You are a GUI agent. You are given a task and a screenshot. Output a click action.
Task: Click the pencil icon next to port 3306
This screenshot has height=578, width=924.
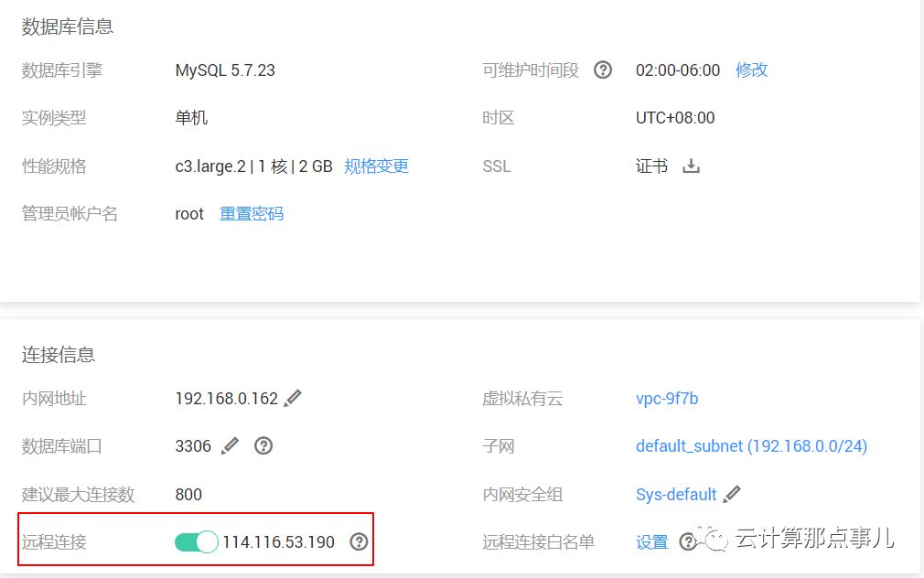pos(228,445)
